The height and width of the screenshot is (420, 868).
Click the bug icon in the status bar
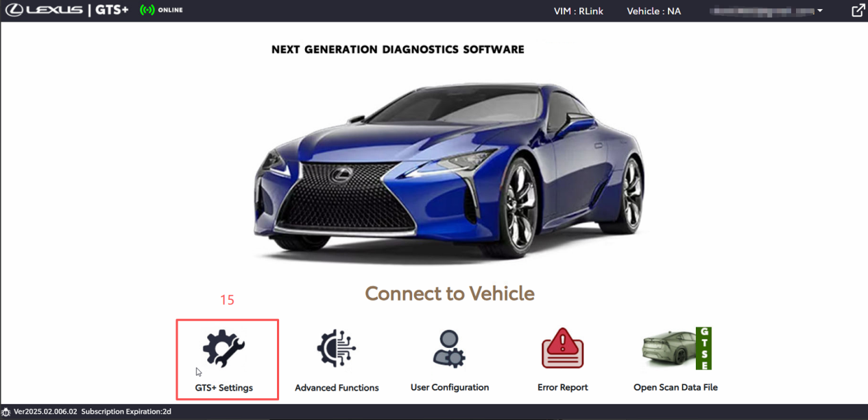point(6,412)
